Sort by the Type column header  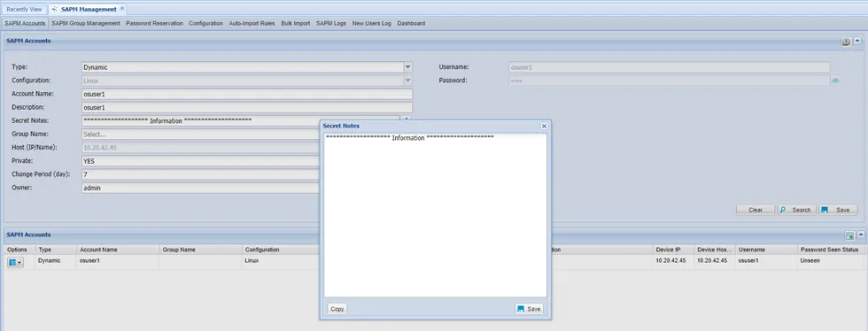point(56,250)
